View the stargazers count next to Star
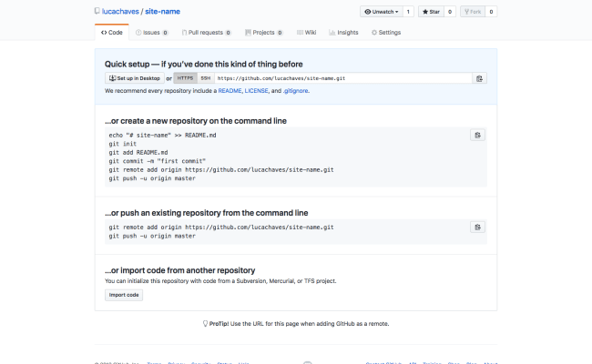592x364 pixels. pos(450,12)
